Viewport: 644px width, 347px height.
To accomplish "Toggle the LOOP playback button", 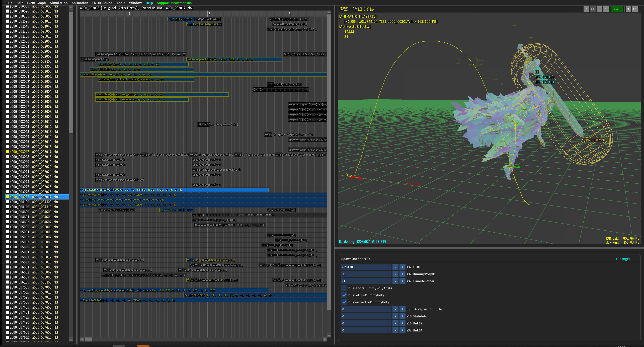I will [617, 9].
